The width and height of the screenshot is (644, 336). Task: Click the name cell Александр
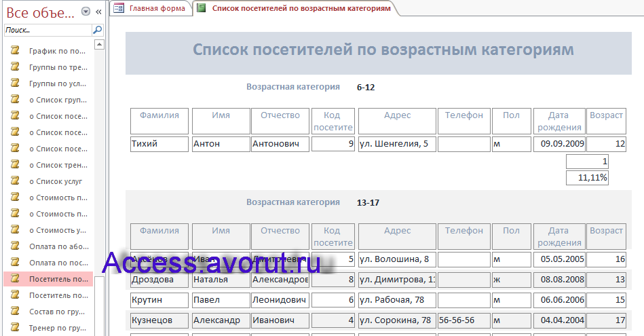(x=221, y=320)
